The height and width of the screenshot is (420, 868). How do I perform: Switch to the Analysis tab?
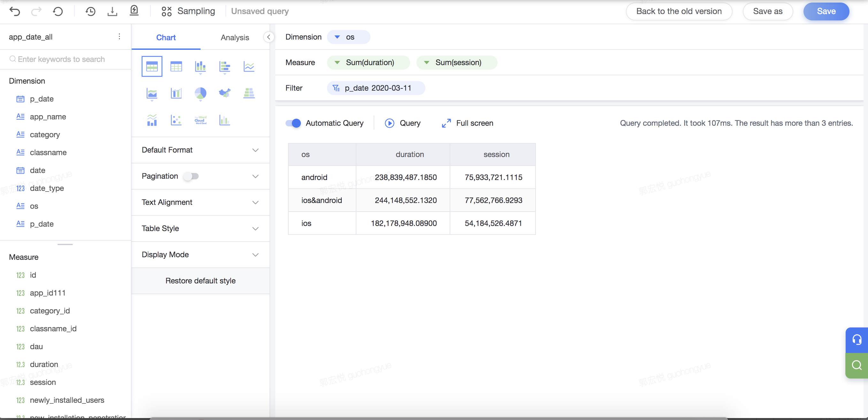(x=235, y=37)
